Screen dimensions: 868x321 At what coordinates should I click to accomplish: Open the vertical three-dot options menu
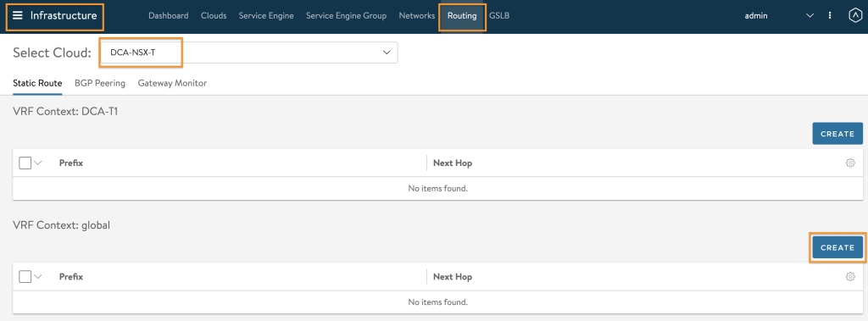(830, 15)
